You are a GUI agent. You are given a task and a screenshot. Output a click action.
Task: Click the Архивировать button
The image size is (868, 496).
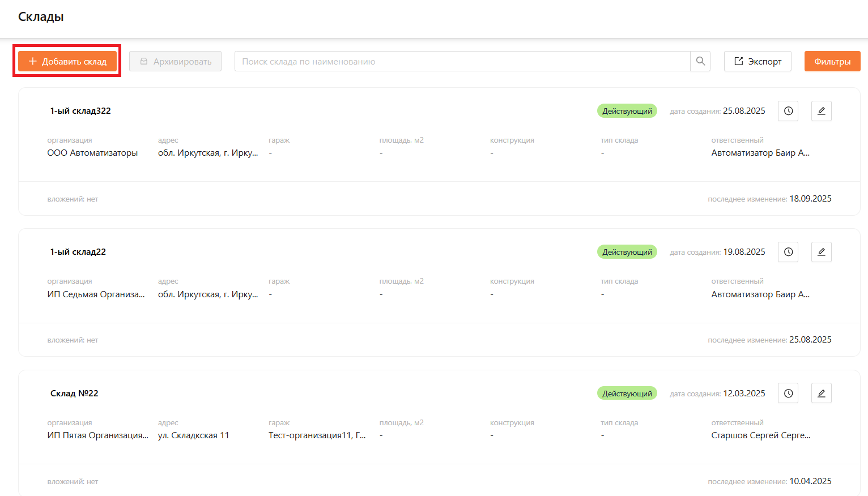tap(175, 61)
